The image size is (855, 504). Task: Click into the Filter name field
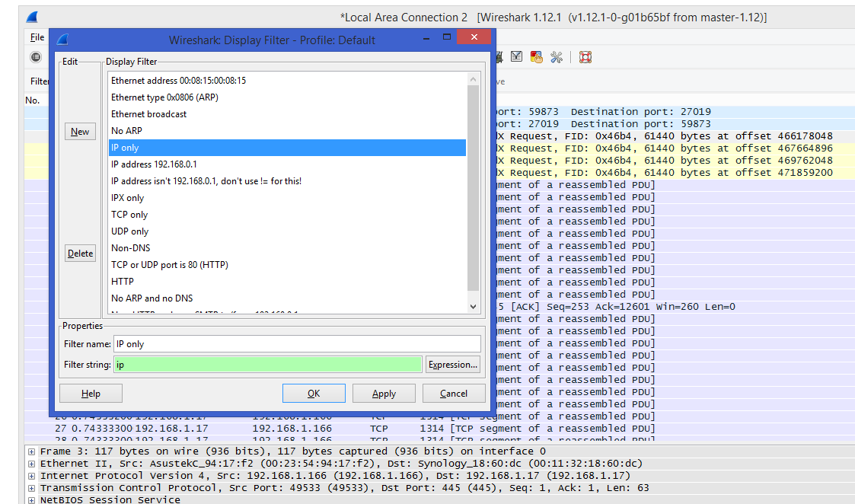[297, 343]
